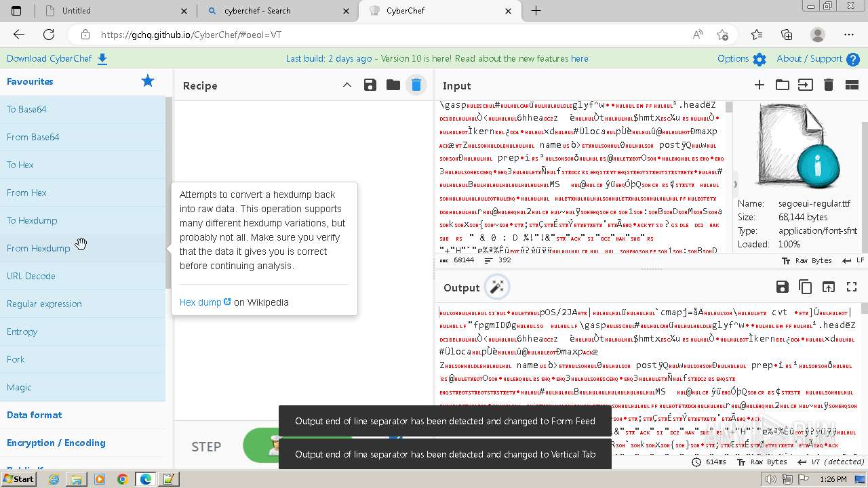The image size is (868, 488).
Task: Reset pane layout icon
Action: click(852, 85)
